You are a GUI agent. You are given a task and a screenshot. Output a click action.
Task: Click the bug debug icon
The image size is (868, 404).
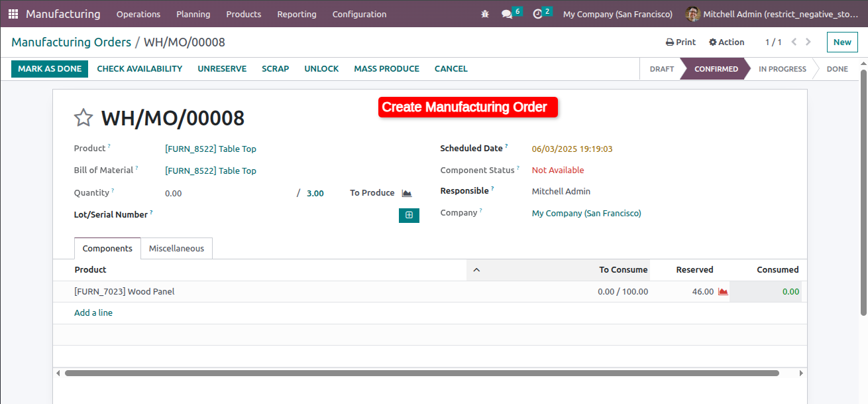[485, 14]
